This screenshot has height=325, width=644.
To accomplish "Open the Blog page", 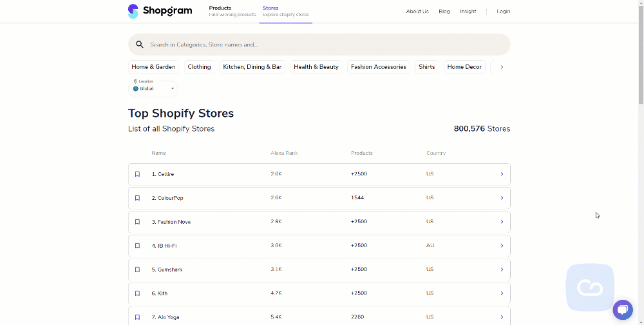I will click(444, 12).
